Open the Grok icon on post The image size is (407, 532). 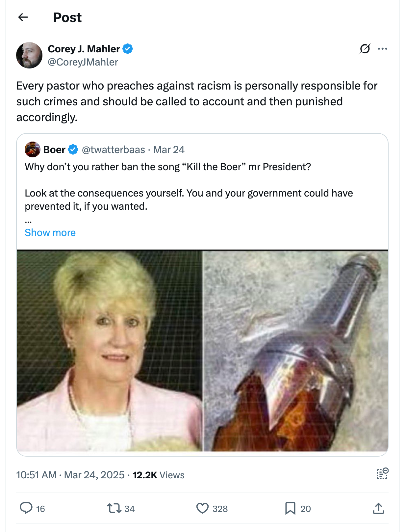(365, 49)
